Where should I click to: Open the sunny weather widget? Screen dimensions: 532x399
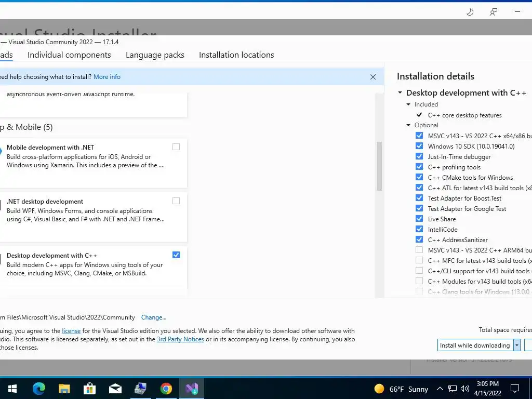(x=402, y=389)
